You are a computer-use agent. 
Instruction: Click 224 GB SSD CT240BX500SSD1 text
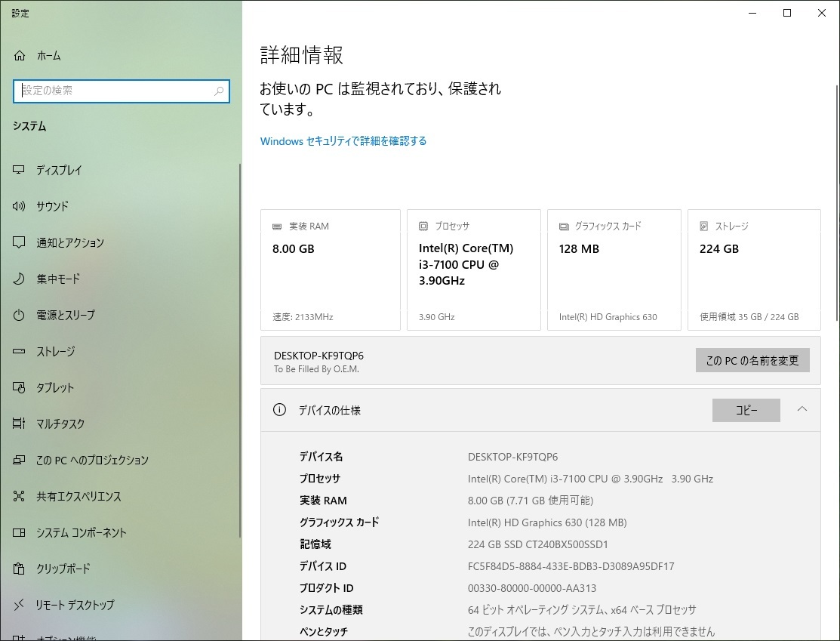538,544
